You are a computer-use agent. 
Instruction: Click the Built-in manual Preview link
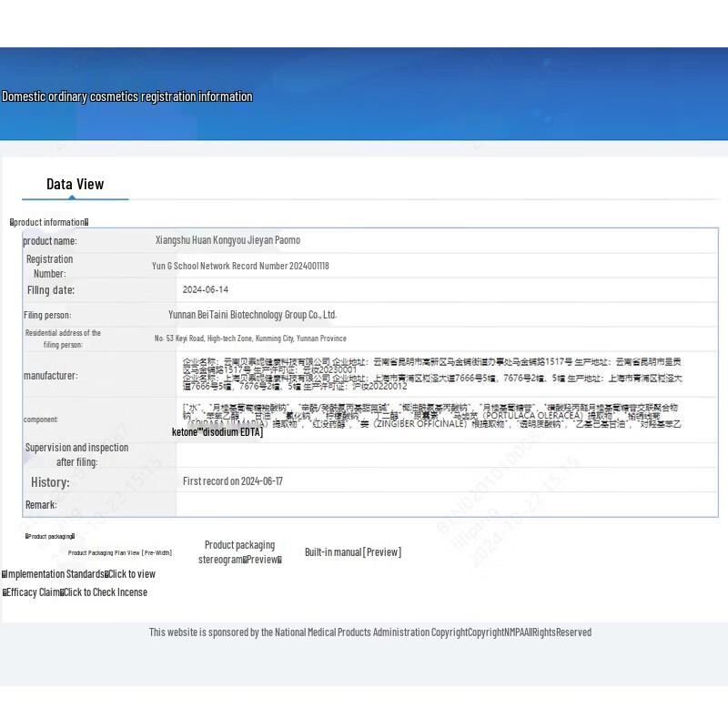tap(352, 552)
